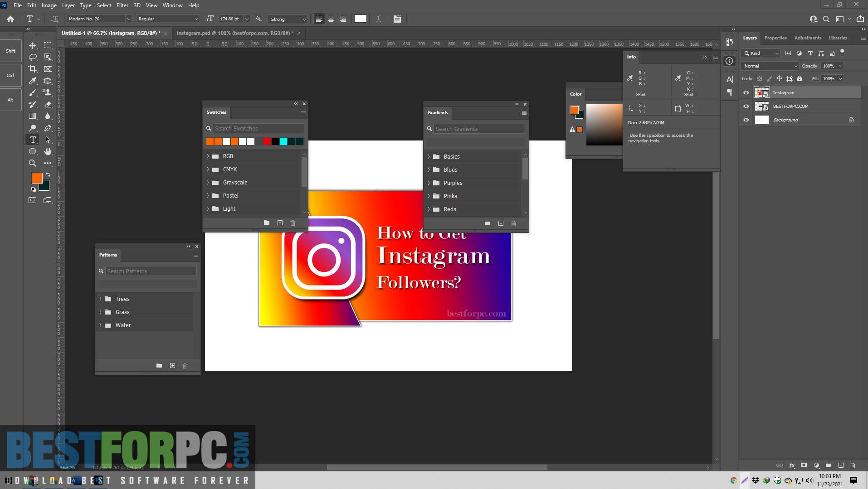Add layer style via fx icon

coord(792,465)
